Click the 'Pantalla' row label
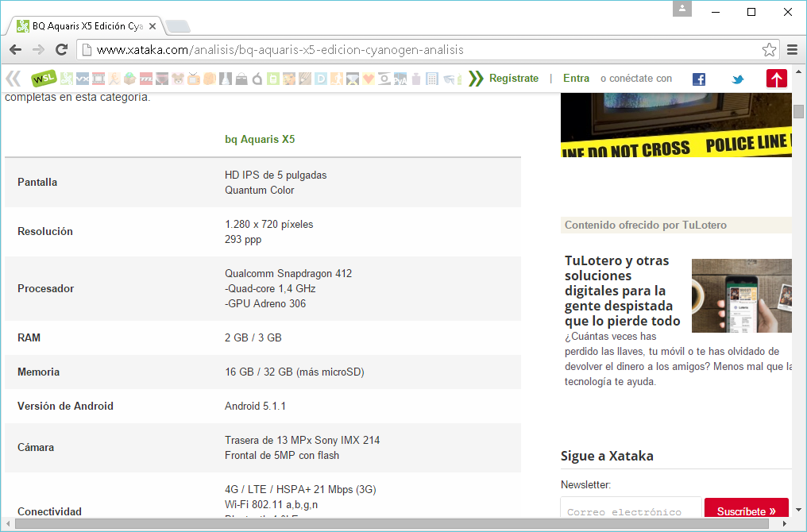 pyautogui.click(x=37, y=182)
